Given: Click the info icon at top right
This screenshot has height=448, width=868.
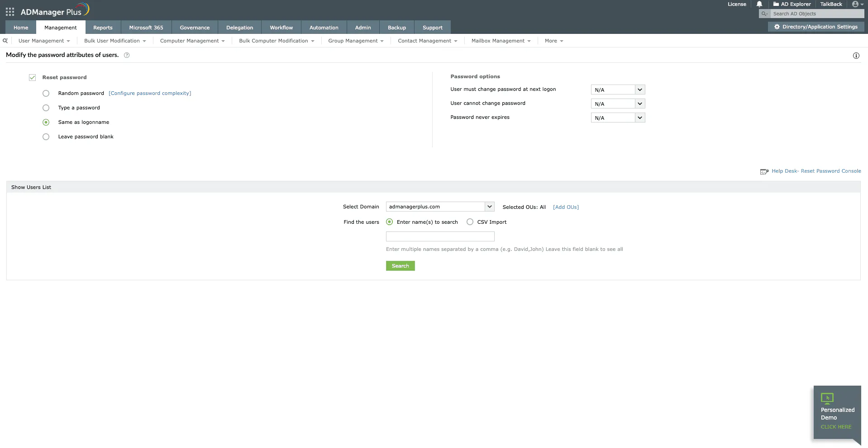Looking at the screenshot, I should [856, 56].
